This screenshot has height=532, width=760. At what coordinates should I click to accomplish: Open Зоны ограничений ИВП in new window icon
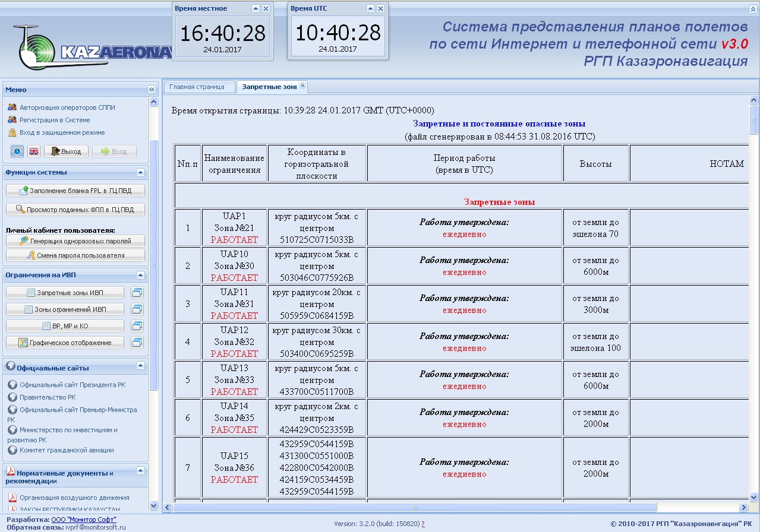point(137,309)
